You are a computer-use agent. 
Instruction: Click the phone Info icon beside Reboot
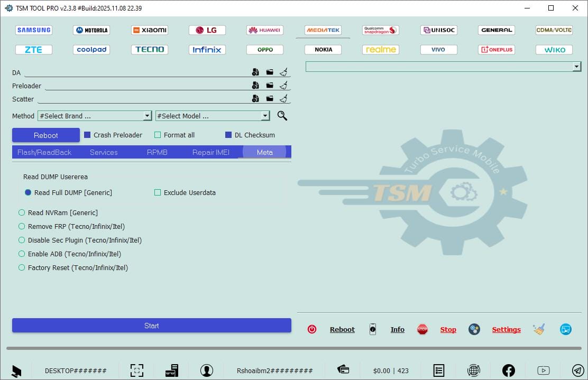pos(373,329)
